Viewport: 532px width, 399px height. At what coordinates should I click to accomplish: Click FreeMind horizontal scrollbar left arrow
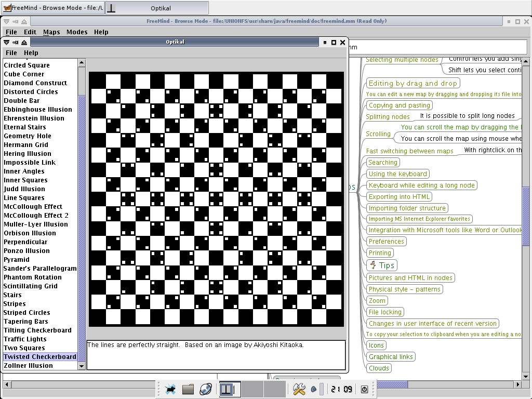coord(6,384)
